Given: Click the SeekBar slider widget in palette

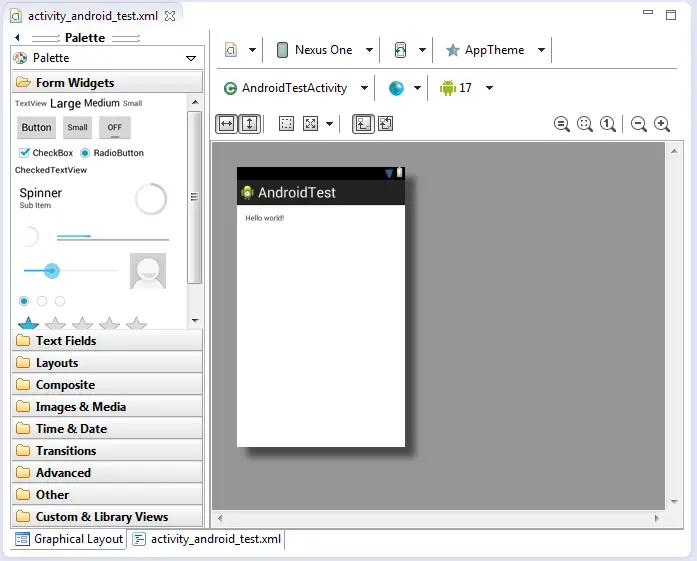Looking at the screenshot, I should pyautogui.click(x=69, y=271).
